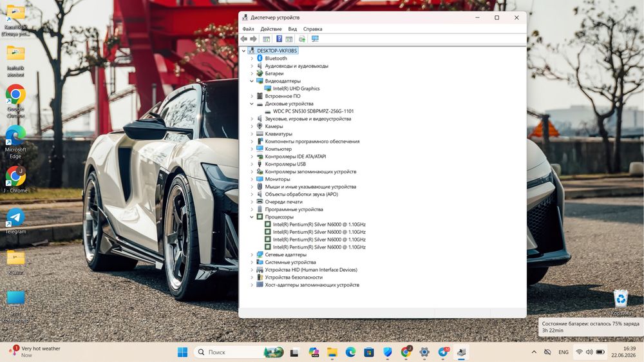Open Telegram from the taskbar
Image resolution: width=644 pixels, height=362 pixels.
(443, 352)
